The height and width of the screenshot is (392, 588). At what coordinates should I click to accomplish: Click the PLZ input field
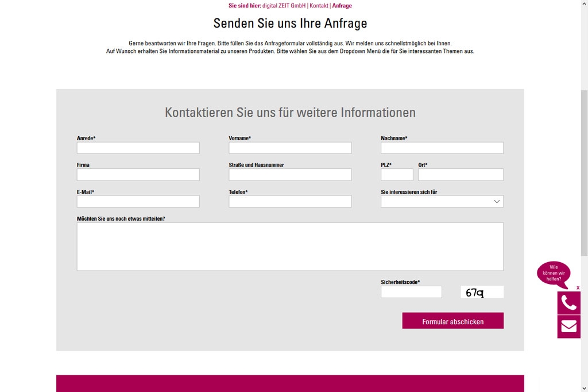(x=397, y=175)
